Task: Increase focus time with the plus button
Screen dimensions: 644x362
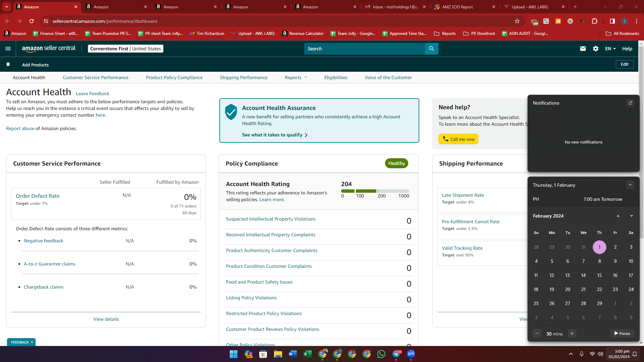Action: coord(572,334)
